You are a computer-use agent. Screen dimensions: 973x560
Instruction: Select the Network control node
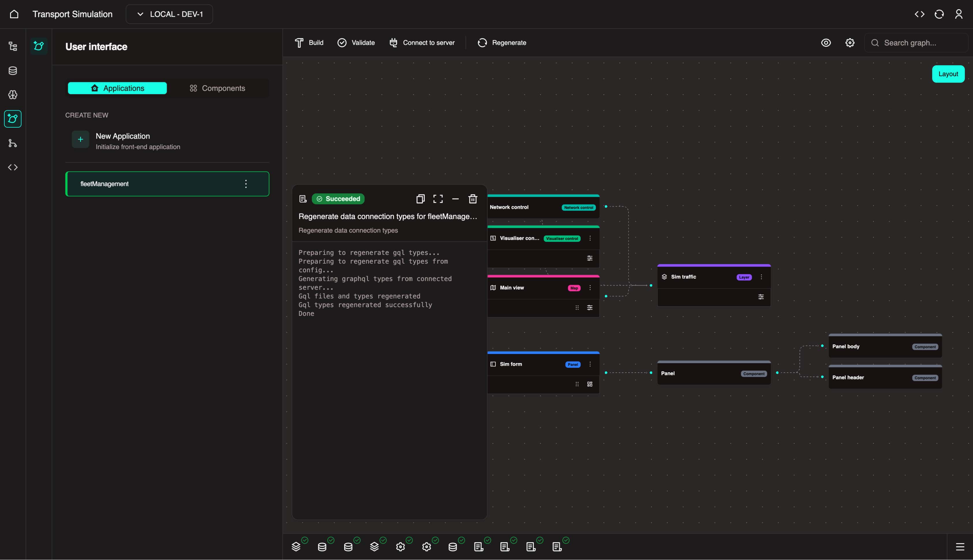click(x=543, y=207)
